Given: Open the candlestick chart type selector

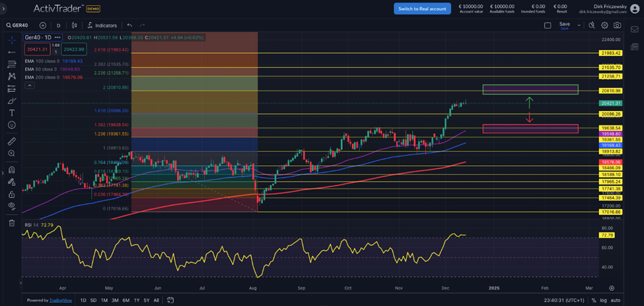Looking at the screenshot, I should pyautogui.click(x=74, y=25).
